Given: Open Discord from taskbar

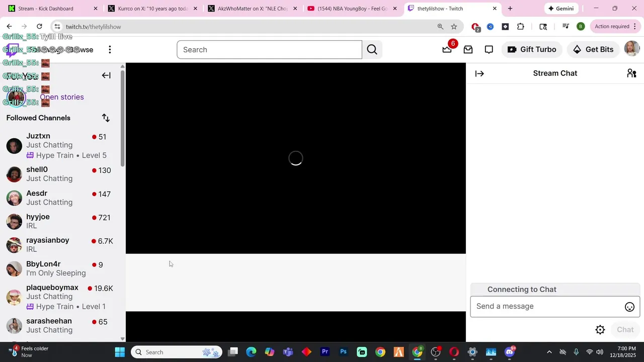Looking at the screenshot, I should (x=509, y=352).
